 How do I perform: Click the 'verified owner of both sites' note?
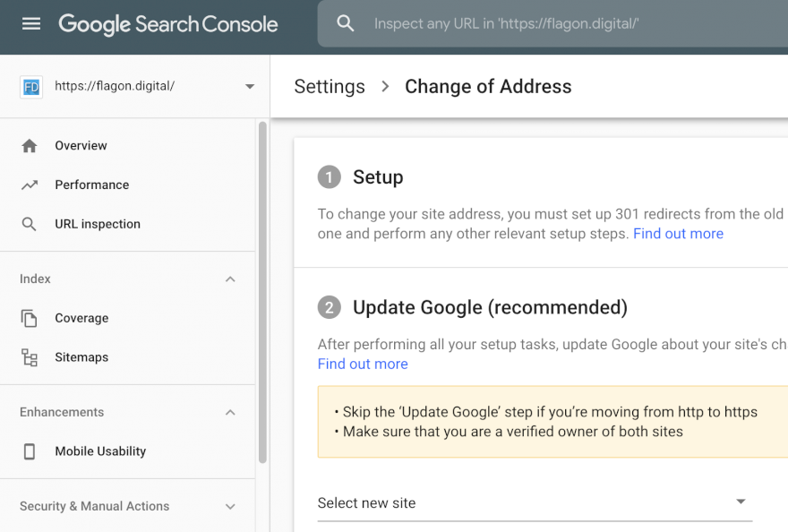point(512,432)
